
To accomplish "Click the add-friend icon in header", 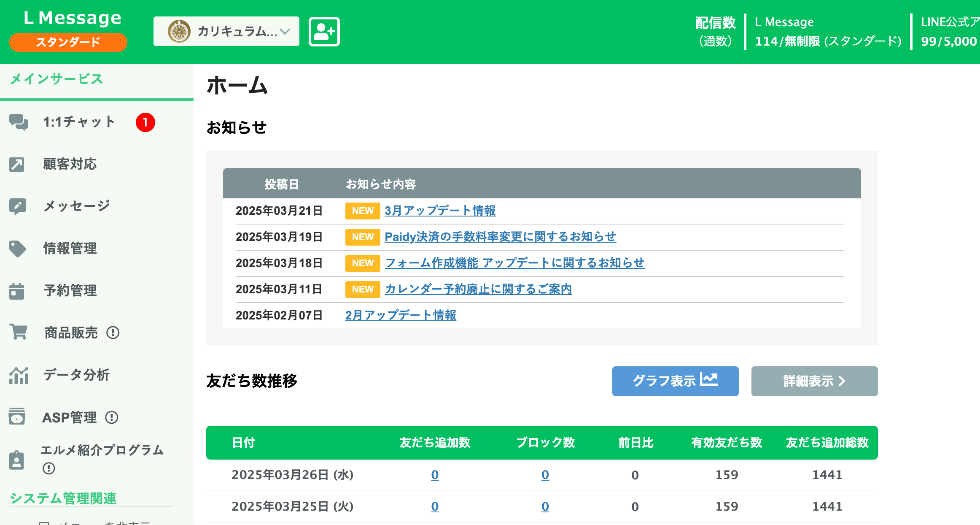I will coord(324,31).
